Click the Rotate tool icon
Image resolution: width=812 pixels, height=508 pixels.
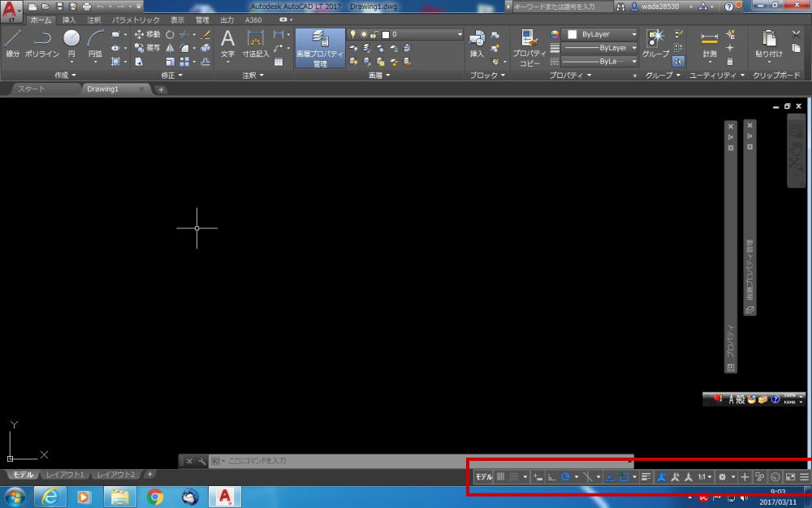170,34
